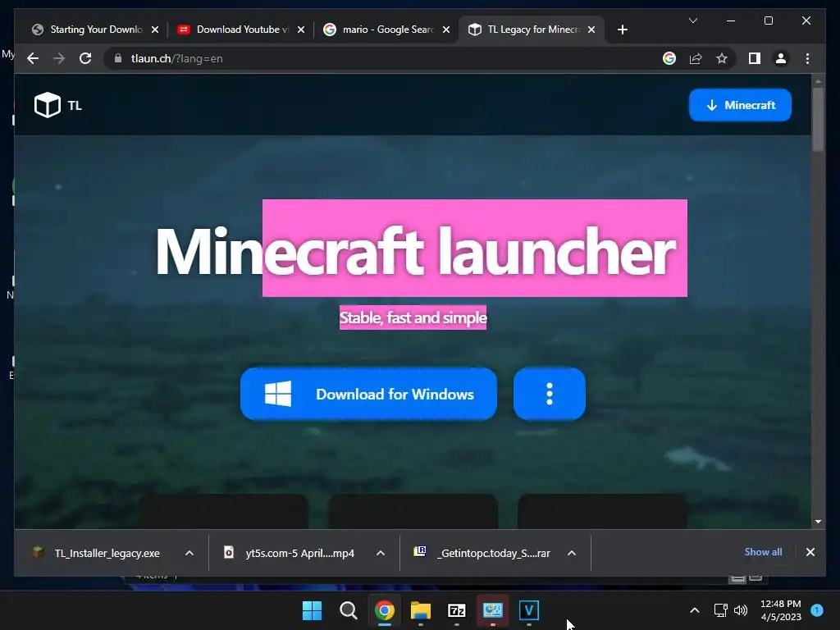
Task: Click the Minecraft launcher heading
Action: pos(415,251)
